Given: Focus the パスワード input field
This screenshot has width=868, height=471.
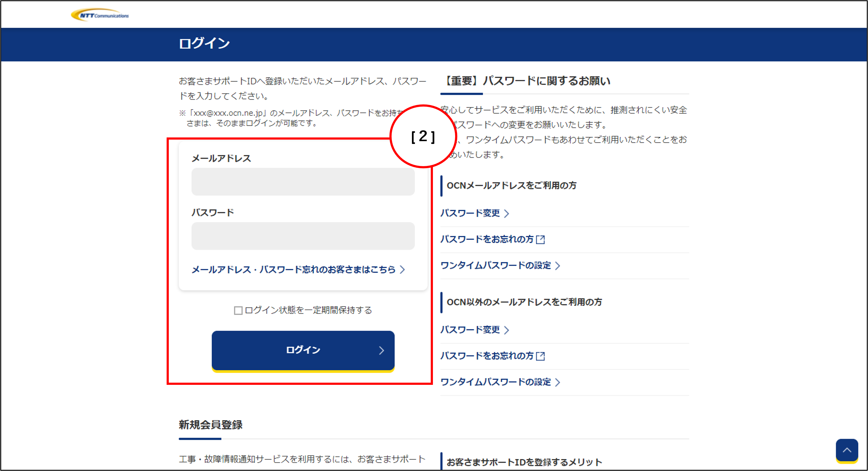Looking at the screenshot, I should pos(303,236).
